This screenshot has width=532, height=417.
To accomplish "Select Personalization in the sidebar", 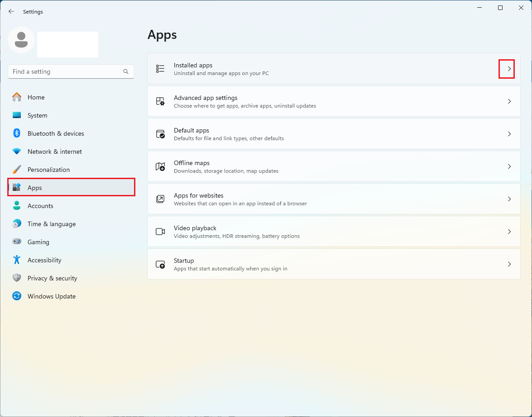I will [71, 170].
